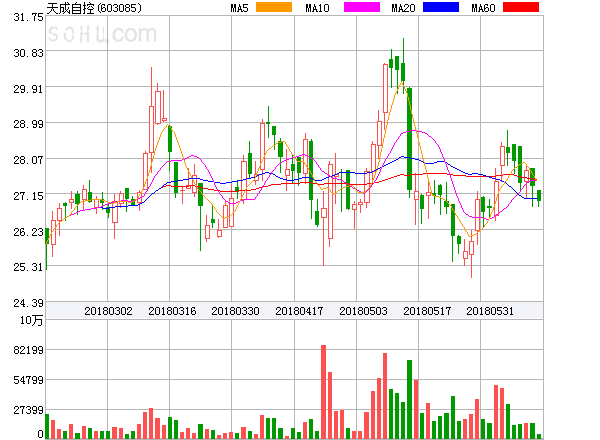Click the MA10 legend label
The image size is (600, 440).
(x=317, y=8)
